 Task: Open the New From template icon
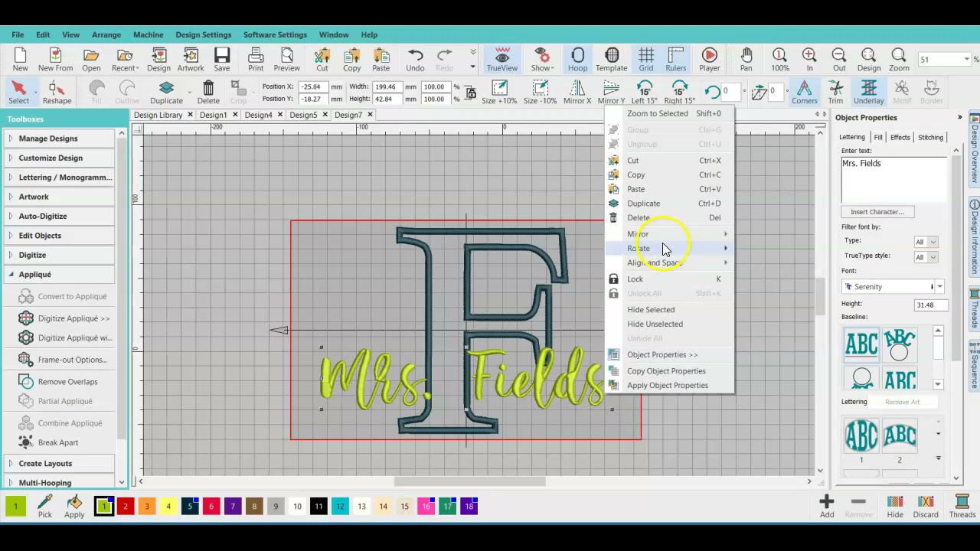coord(55,60)
